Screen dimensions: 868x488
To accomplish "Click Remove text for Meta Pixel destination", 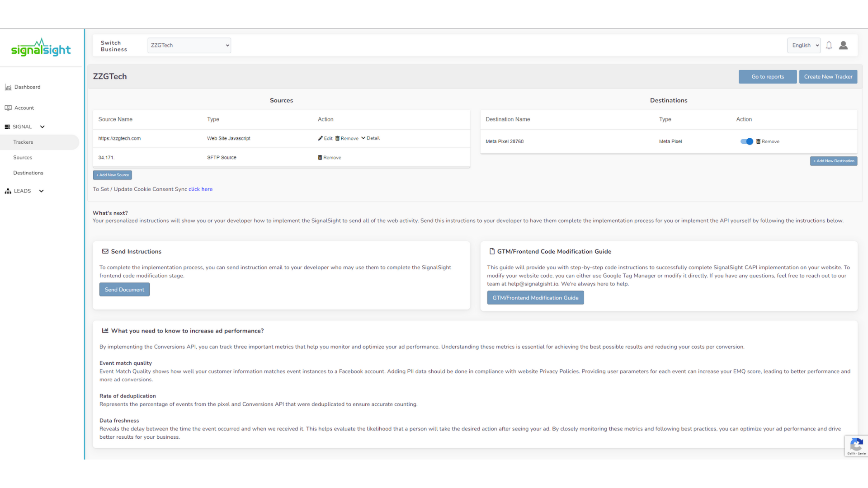I will point(770,141).
